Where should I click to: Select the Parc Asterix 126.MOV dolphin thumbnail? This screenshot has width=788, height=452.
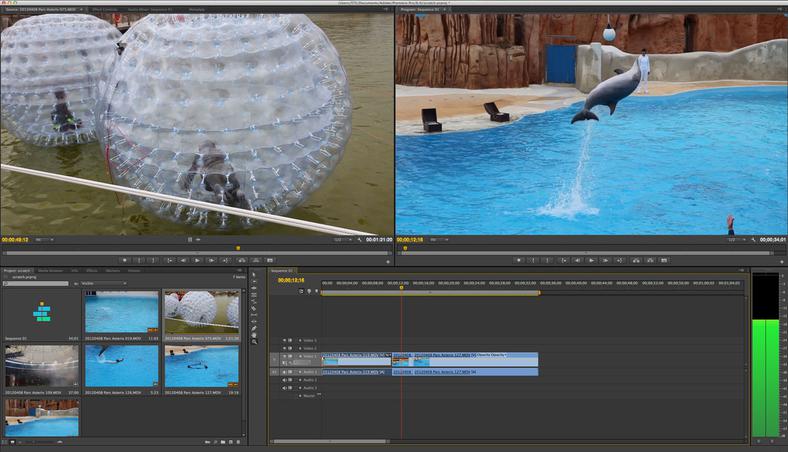(x=122, y=365)
